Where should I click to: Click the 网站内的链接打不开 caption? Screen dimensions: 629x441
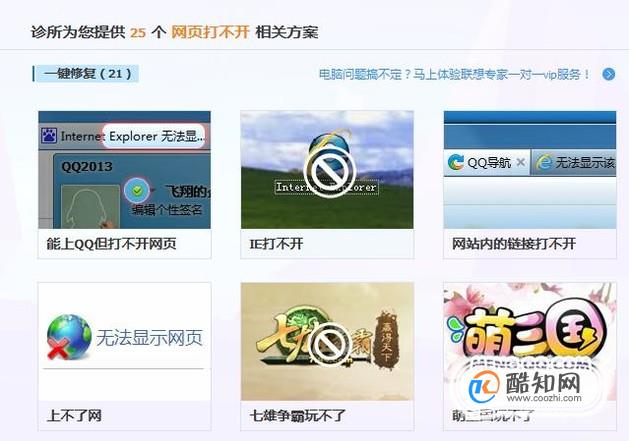pos(514,244)
